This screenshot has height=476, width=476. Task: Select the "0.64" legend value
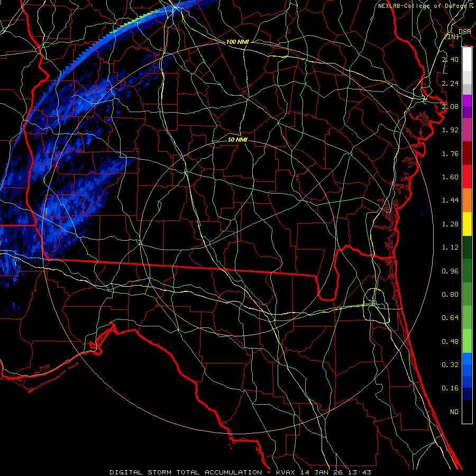point(450,318)
